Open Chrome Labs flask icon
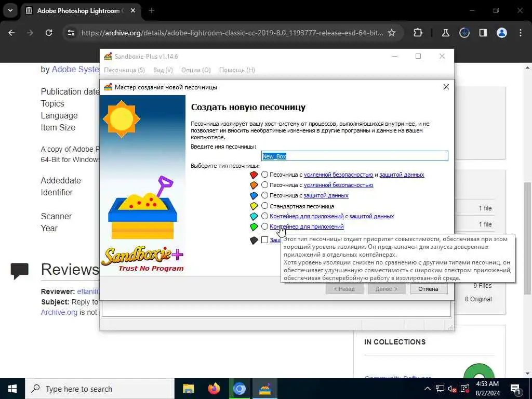 click(445, 33)
